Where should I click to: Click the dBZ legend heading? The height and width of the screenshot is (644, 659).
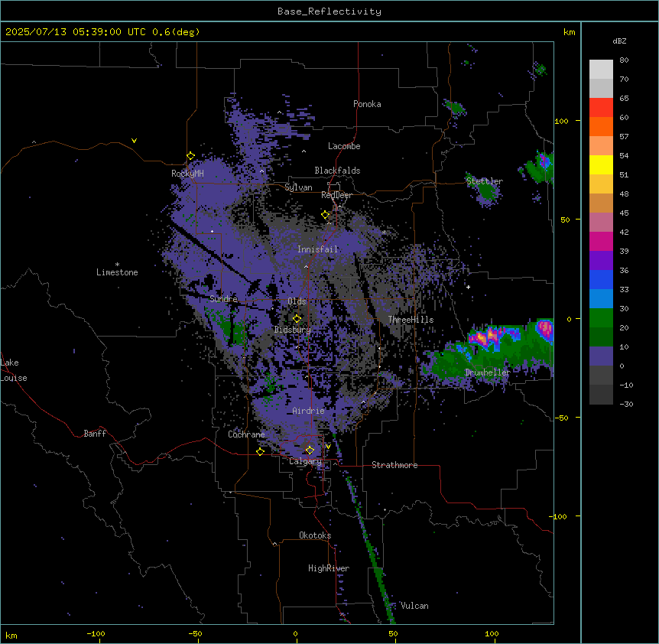coord(619,41)
